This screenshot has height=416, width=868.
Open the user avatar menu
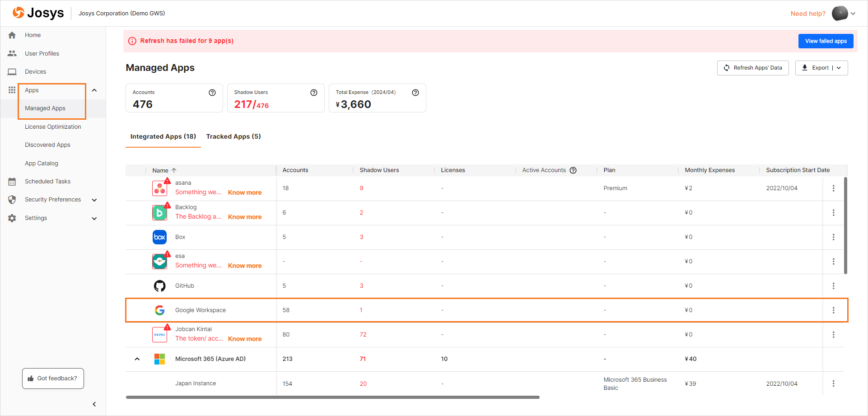click(x=844, y=14)
